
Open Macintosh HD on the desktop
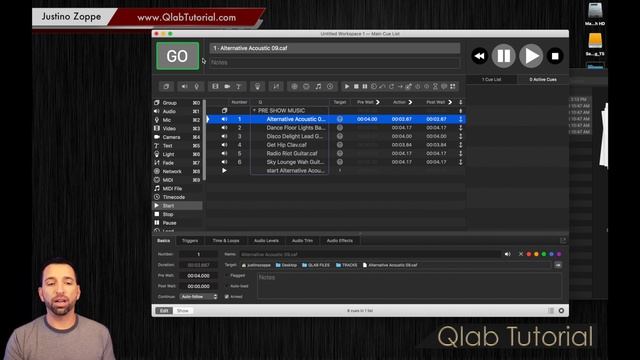(595, 14)
